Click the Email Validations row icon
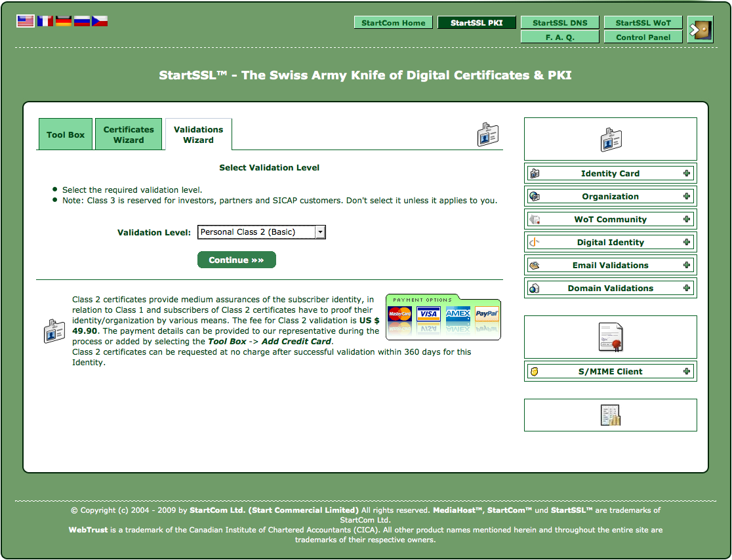This screenshot has height=560, width=732. [535, 265]
